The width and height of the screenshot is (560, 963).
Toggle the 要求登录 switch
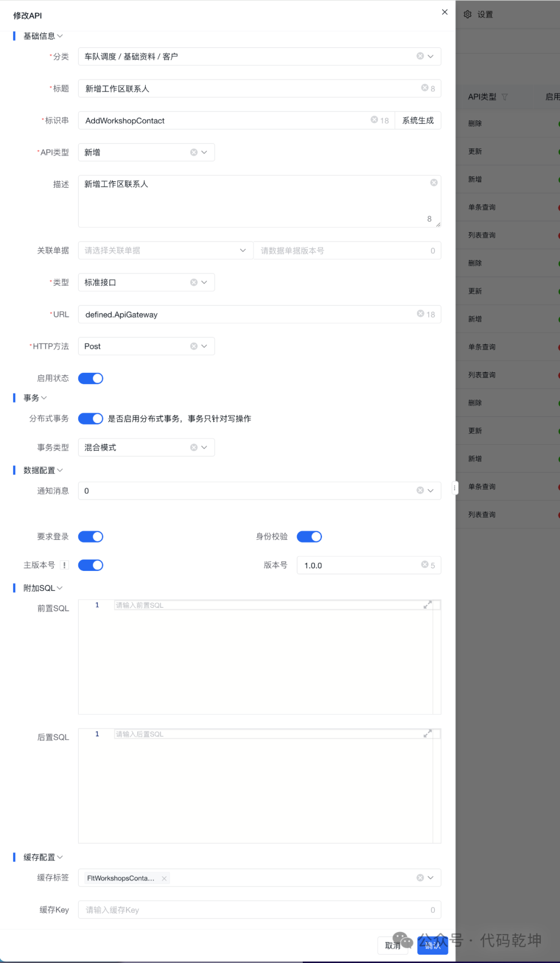pos(91,537)
